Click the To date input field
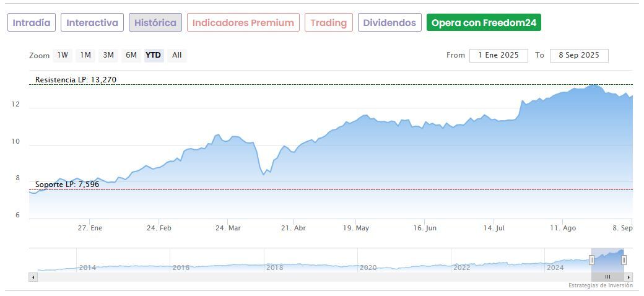Image resolution: width=644 pixels, height=296 pixels. [579, 55]
